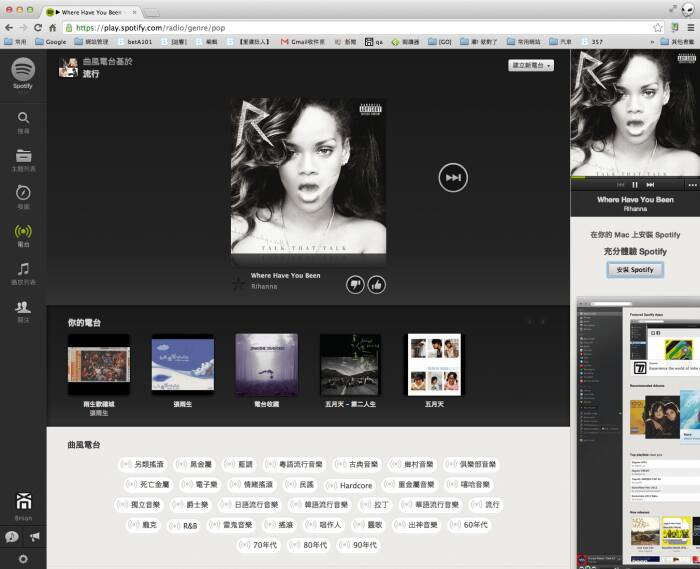Start the 拉丁 genre station
The image size is (700, 569).
coord(376,504)
